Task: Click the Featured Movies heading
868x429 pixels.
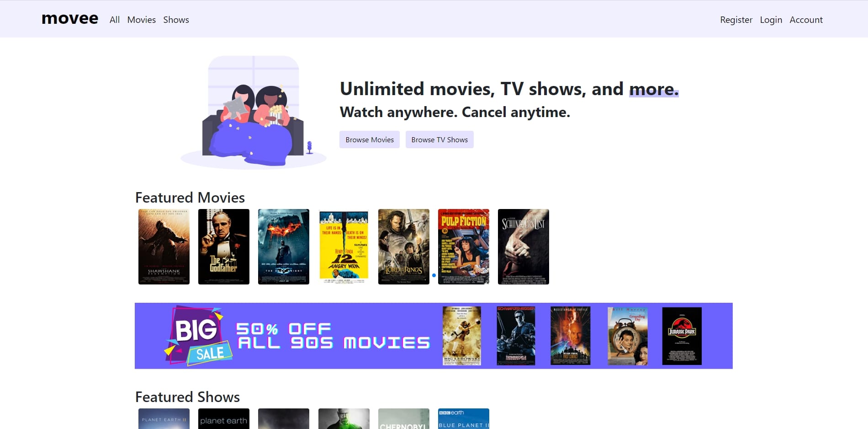Action: pos(190,198)
